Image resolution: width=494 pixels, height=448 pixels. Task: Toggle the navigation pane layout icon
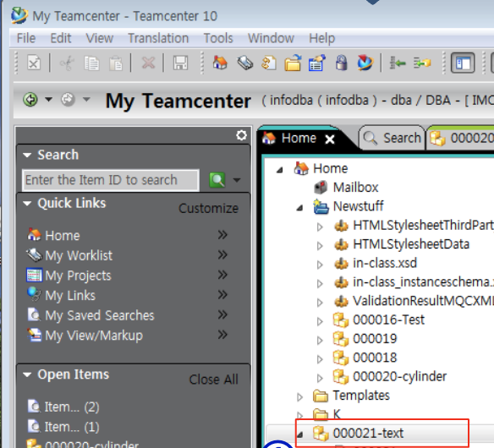point(463,63)
